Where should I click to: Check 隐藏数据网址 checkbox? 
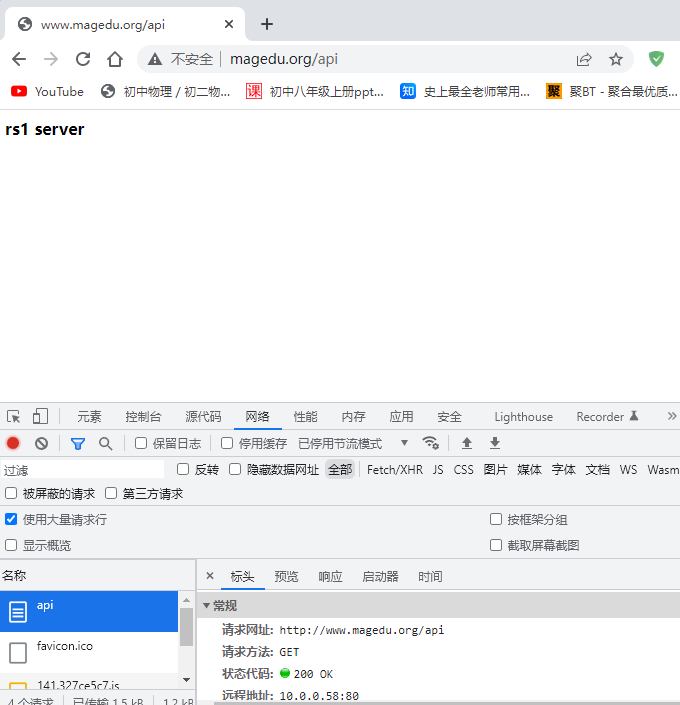pos(235,469)
